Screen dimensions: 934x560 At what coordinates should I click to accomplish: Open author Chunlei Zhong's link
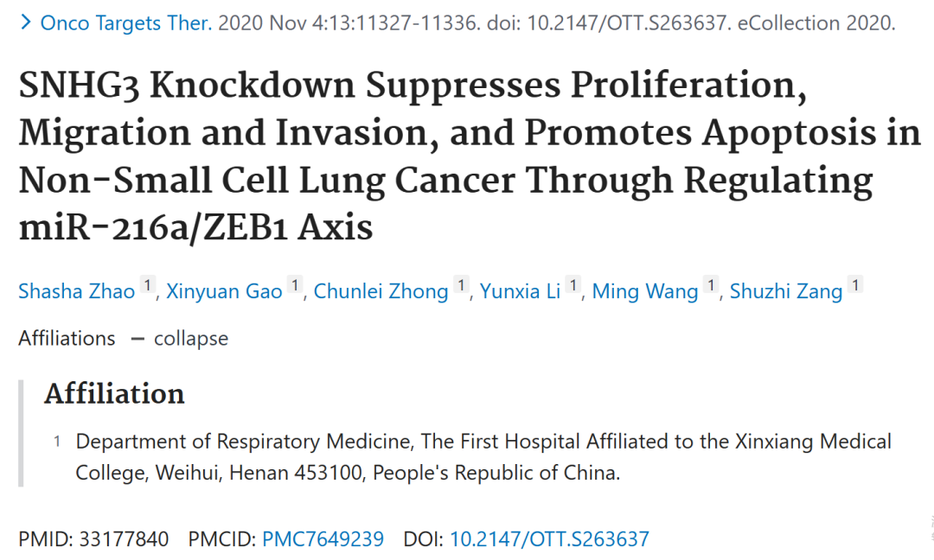pyautogui.click(x=381, y=291)
